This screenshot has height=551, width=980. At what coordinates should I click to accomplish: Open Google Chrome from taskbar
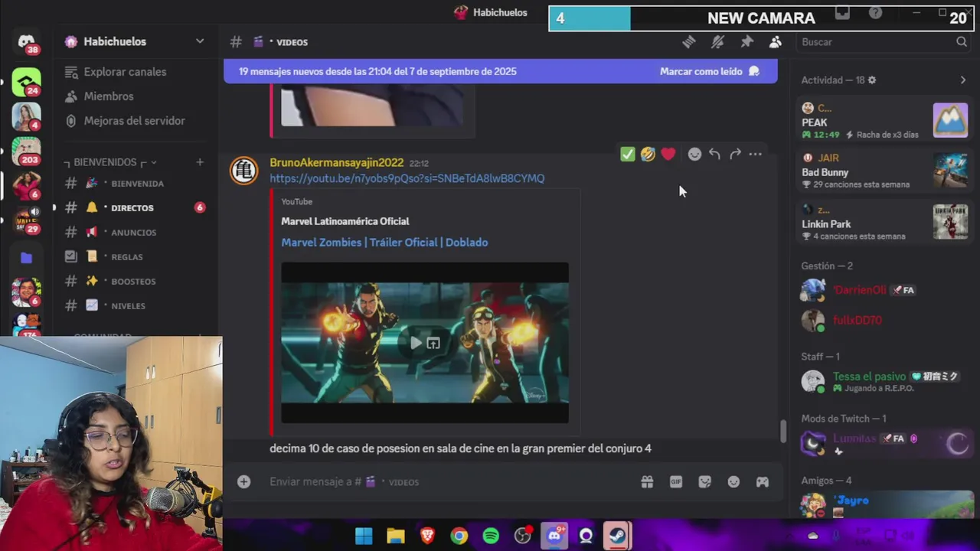[x=459, y=536]
